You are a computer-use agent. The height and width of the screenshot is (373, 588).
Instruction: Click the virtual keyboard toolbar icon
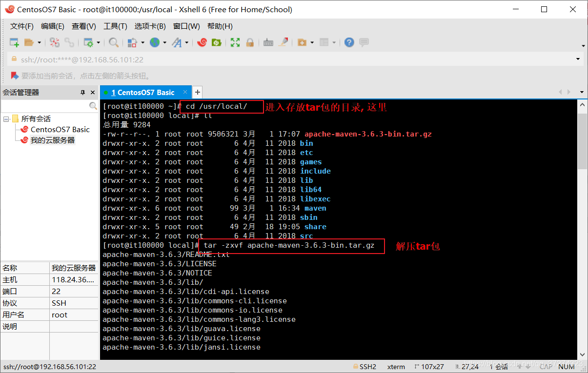click(268, 42)
